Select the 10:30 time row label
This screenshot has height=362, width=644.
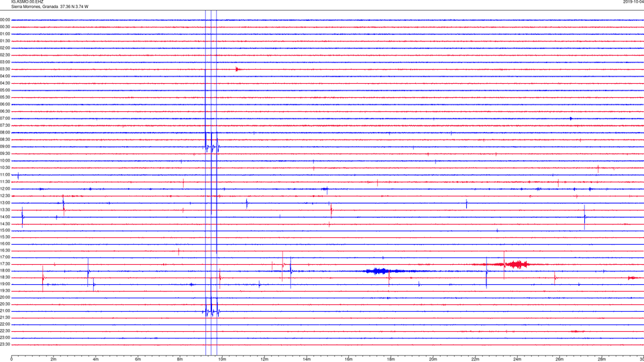click(x=5, y=168)
